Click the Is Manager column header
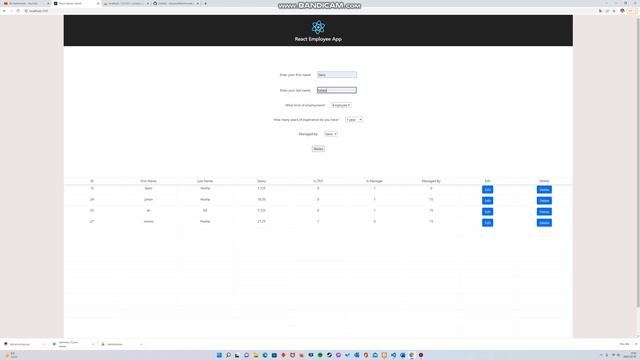 coord(374,181)
